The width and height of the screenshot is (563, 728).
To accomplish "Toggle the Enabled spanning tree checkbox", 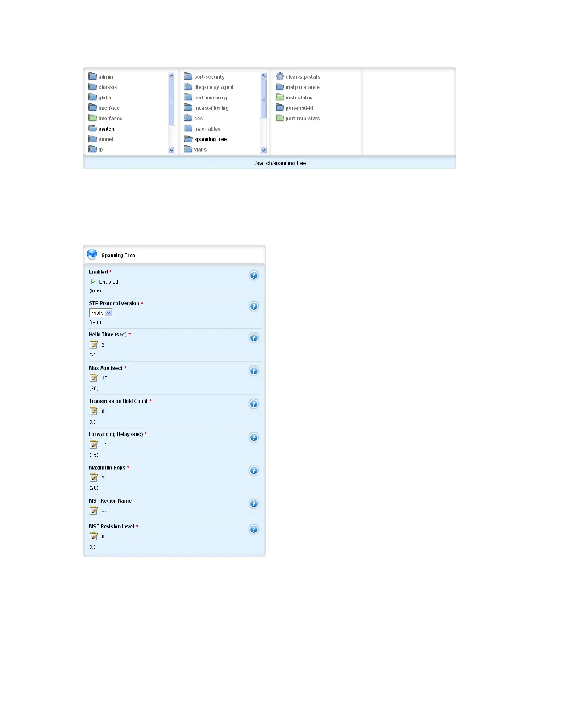I will (x=93, y=281).
